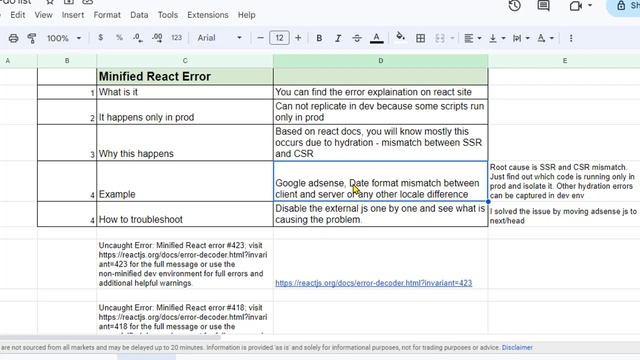Toggle italic formatting
640x360 pixels.
click(x=338, y=38)
